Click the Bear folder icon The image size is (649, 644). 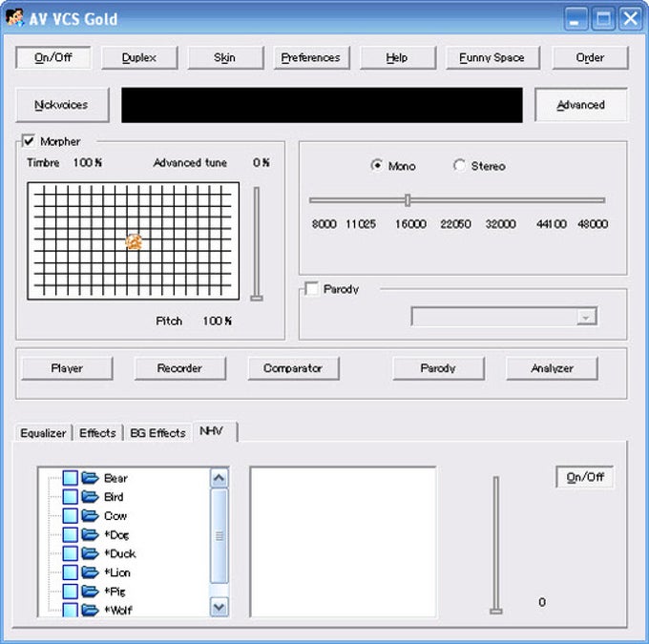pos(90,478)
